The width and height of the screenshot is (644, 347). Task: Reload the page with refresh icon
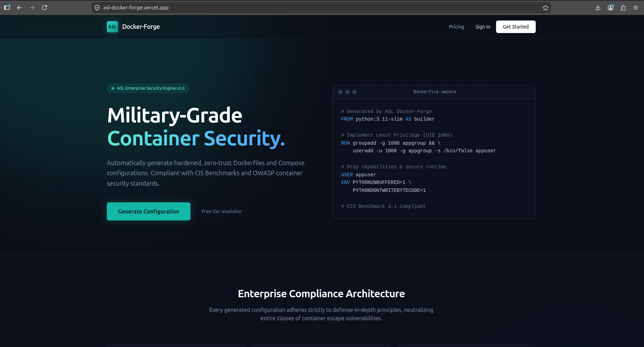click(x=45, y=8)
